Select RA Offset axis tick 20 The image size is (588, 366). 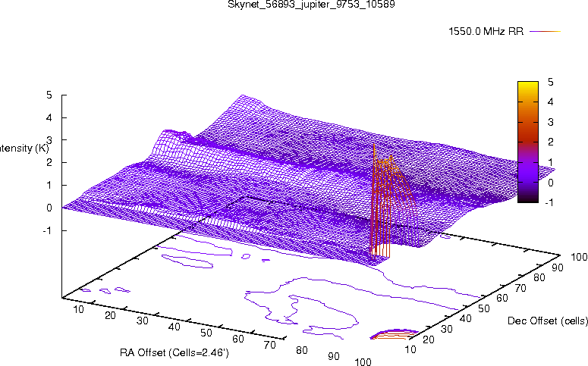click(x=110, y=315)
